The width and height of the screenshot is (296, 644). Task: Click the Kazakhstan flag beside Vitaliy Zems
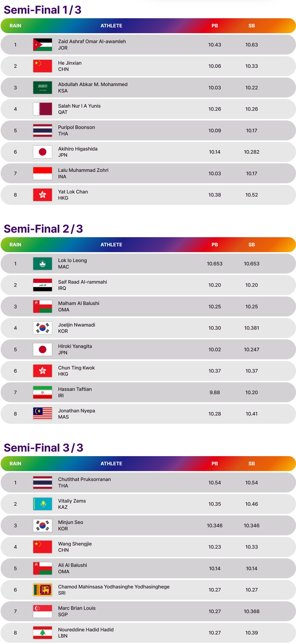(x=43, y=504)
